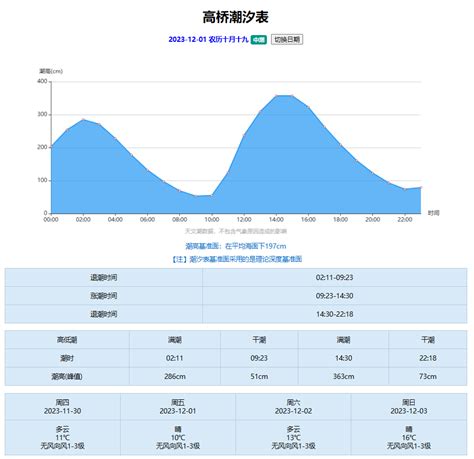Screen dimensions: 474x459
Task: Click the 潮时 row header
Action: coord(67,358)
